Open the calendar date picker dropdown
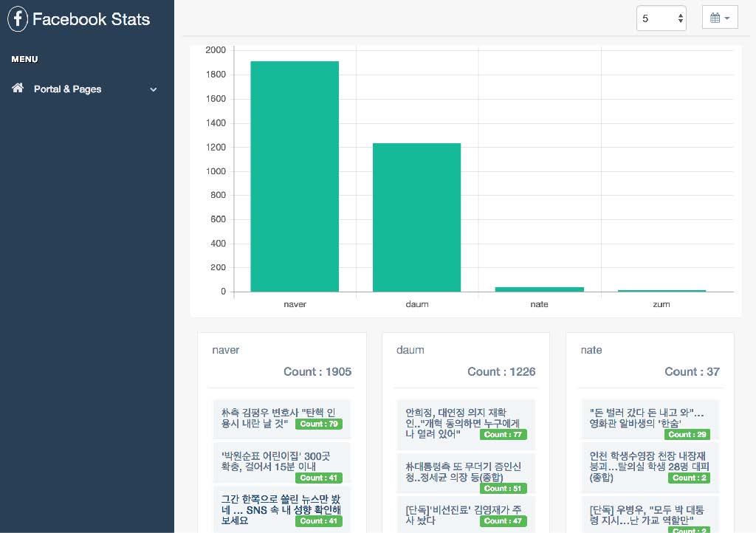Image resolution: width=756 pixels, height=533 pixels. click(x=720, y=18)
